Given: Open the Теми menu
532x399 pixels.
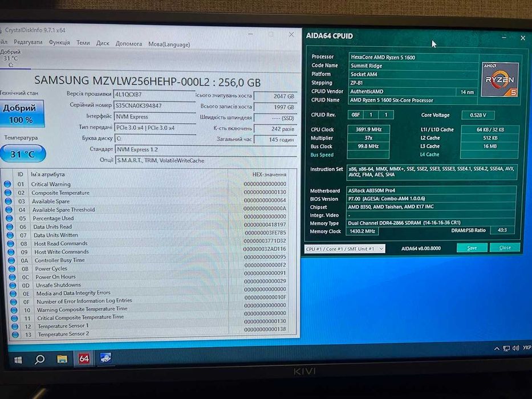Looking at the screenshot, I should click(83, 43).
